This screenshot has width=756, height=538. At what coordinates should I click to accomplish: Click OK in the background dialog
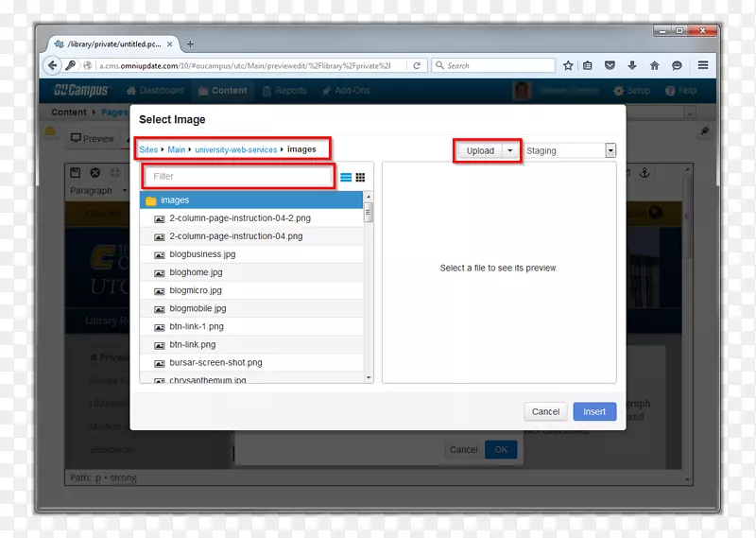point(501,450)
